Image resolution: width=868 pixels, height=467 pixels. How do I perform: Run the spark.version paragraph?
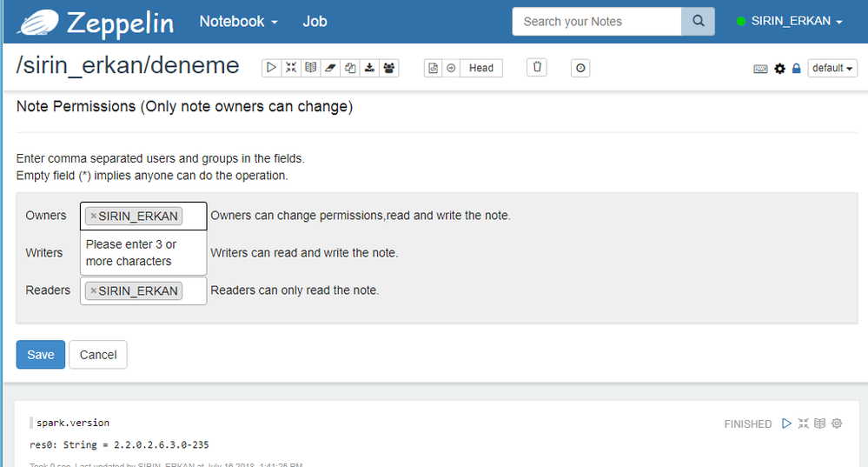786,424
